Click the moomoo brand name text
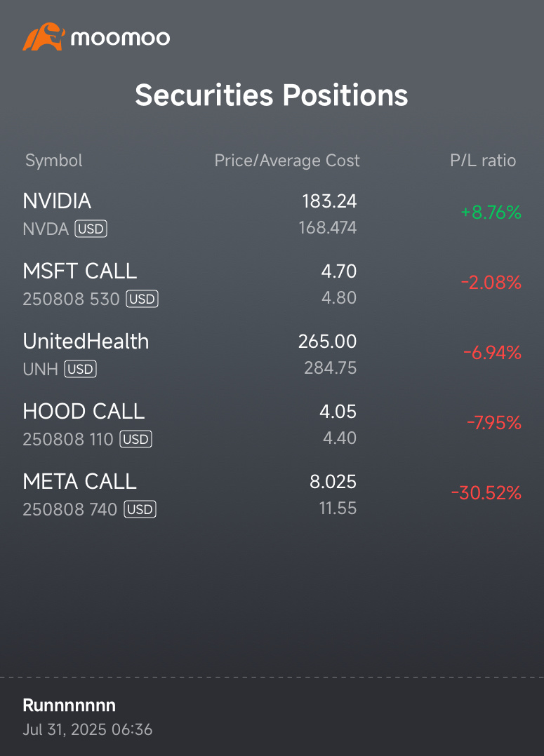 (120, 38)
